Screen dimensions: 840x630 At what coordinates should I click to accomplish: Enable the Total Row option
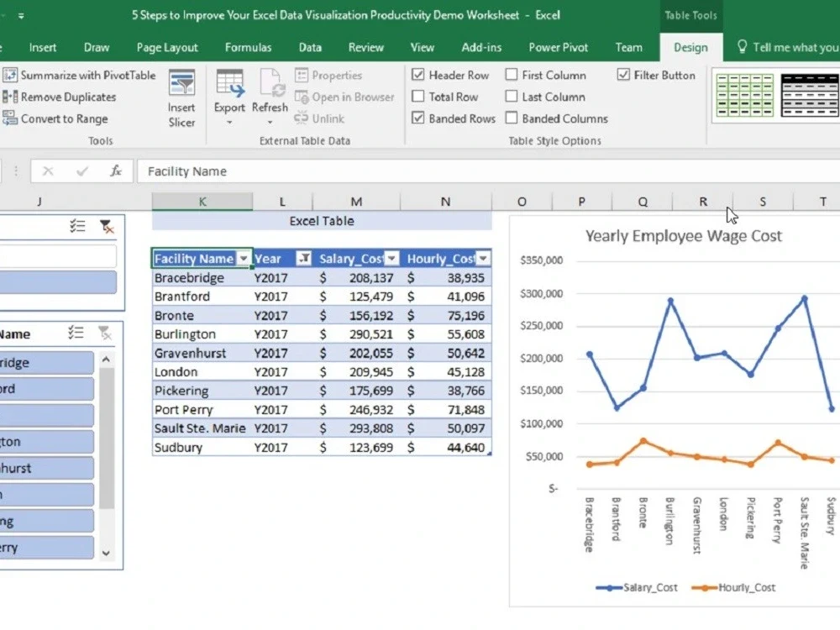click(417, 97)
